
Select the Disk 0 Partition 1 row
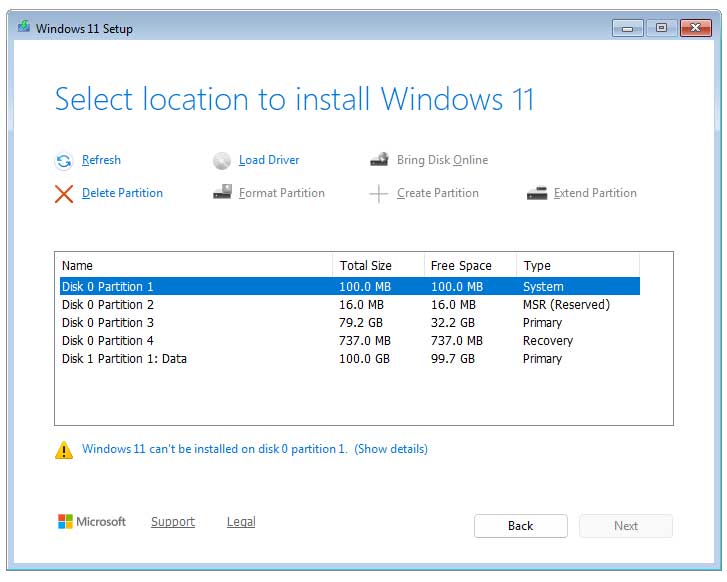point(350,287)
